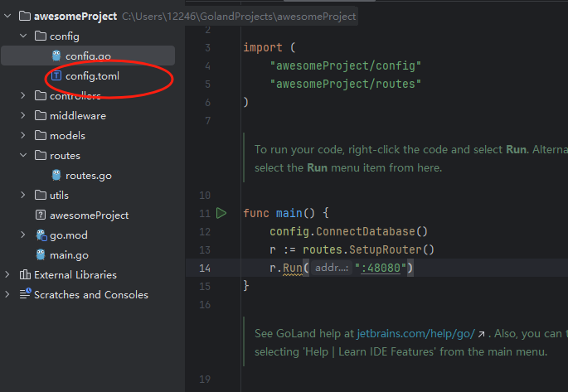Click the addr parameter hint inlay

click(331, 268)
